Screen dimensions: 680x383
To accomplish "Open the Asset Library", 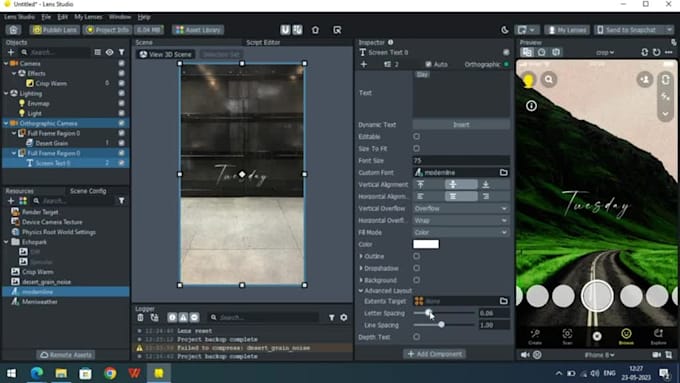I will [198, 30].
